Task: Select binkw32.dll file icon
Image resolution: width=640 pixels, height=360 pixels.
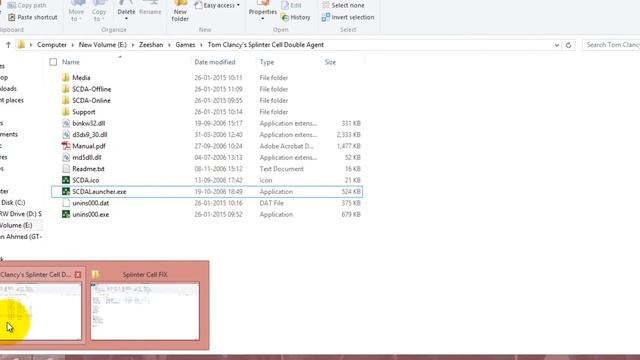Action: coord(66,123)
